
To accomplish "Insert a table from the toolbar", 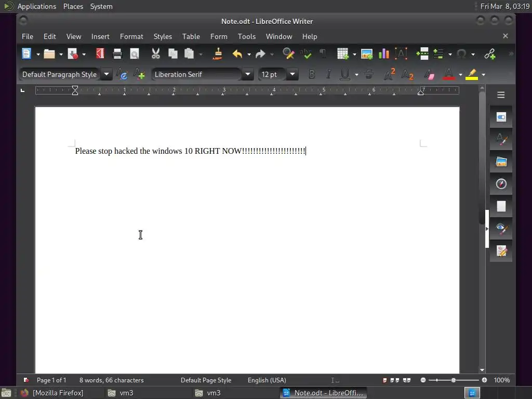I will [x=343, y=54].
